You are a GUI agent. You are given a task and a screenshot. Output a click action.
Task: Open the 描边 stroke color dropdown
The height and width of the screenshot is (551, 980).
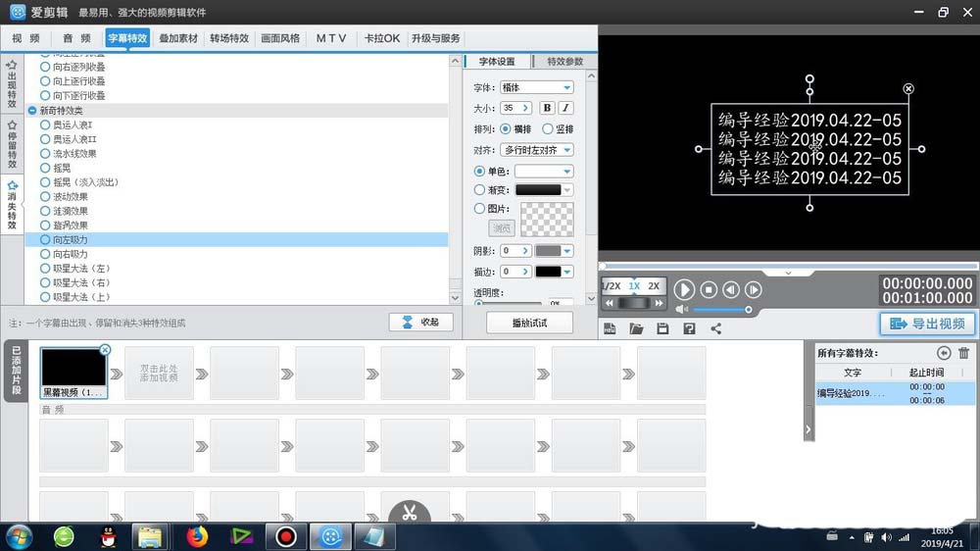click(566, 272)
